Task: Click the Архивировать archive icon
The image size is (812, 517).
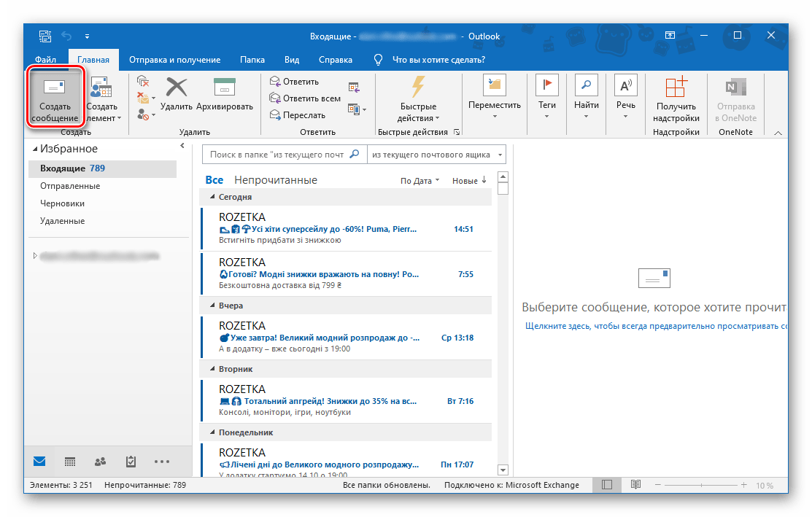Action: click(224, 88)
